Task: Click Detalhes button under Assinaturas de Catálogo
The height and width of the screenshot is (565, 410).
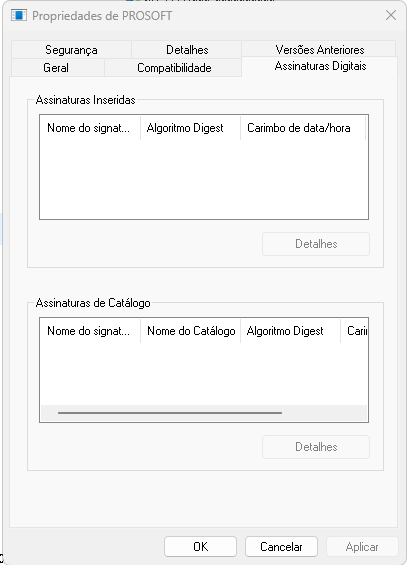Action: click(x=316, y=447)
